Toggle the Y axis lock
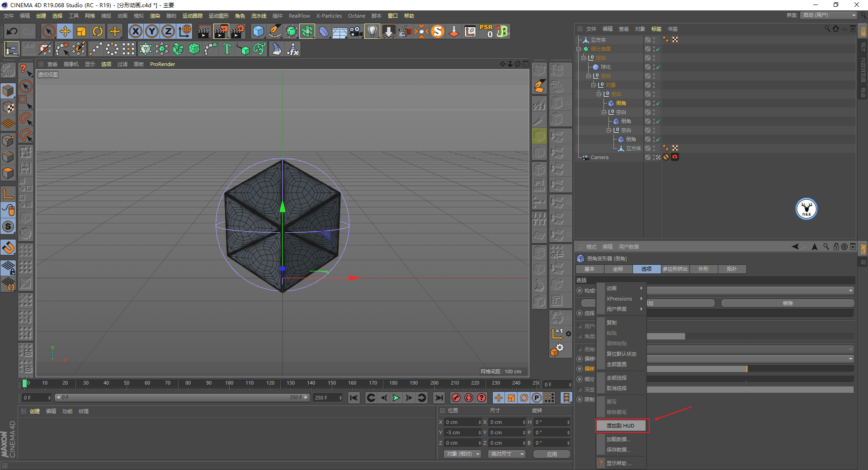Viewport: 868px width, 470px height. 152,31
